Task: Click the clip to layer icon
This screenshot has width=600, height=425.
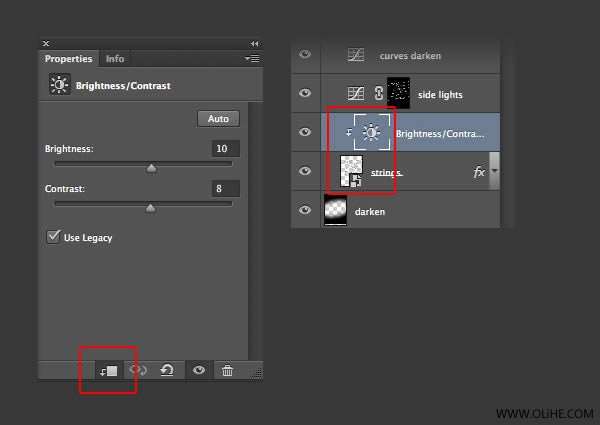Action: (108, 370)
